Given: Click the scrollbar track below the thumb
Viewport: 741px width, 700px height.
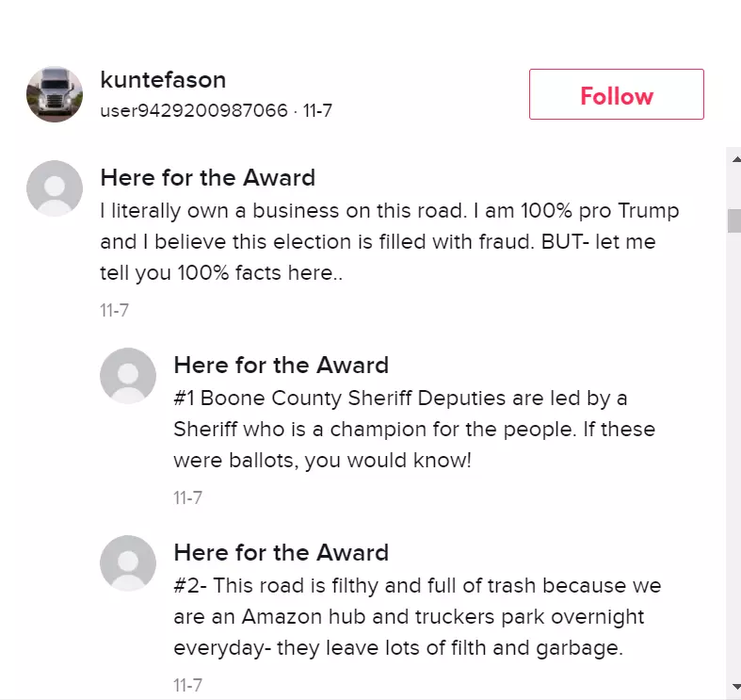Looking at the screenshot, I should [x=733, y=454].
